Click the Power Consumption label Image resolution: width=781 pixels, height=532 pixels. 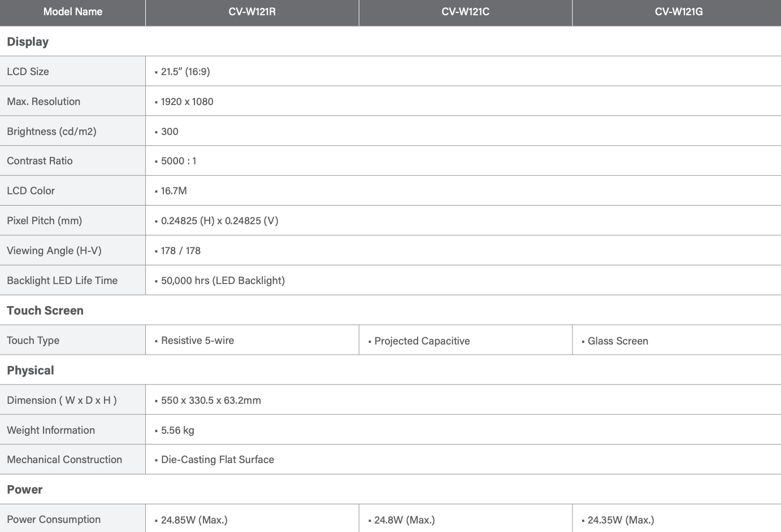[x=54, y=520]
